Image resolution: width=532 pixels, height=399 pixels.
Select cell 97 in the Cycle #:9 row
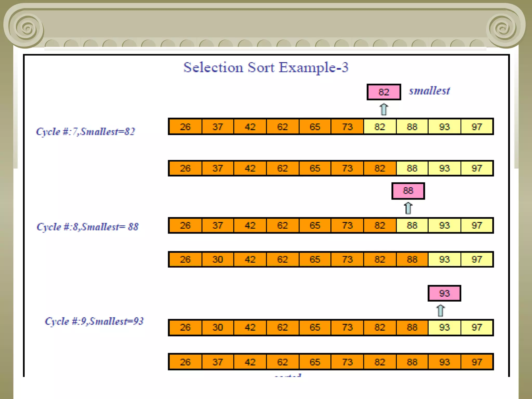pos(477,328)
